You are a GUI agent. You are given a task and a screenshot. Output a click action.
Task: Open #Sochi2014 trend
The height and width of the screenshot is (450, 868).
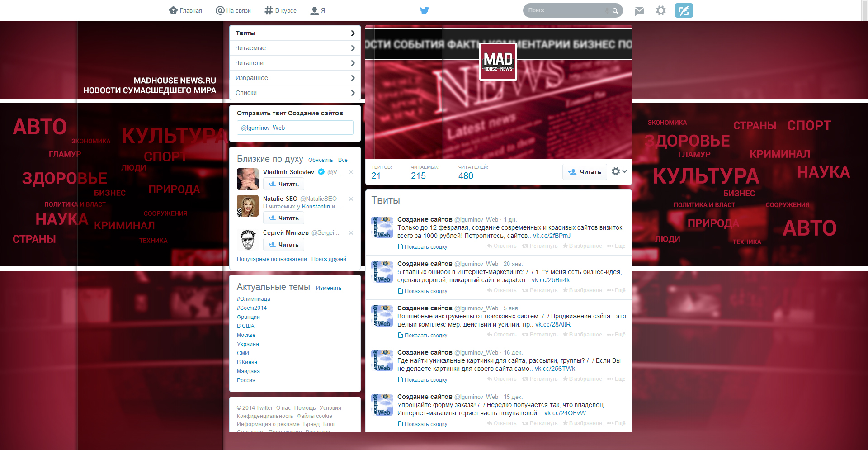pos(252,308)
